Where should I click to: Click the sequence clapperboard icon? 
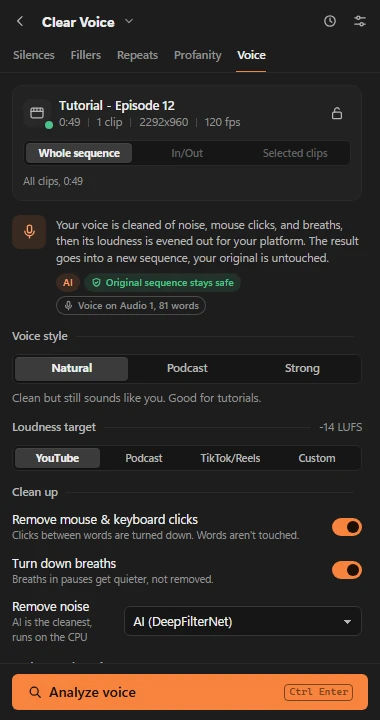37,113
